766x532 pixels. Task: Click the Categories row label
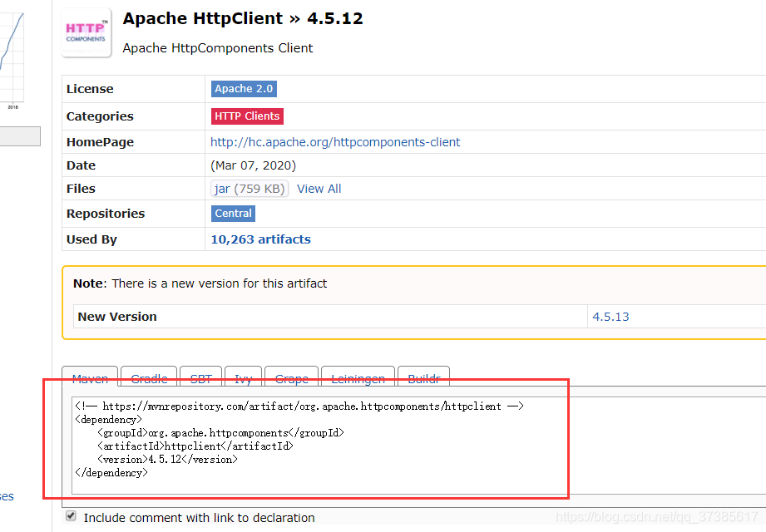point(100,116)
